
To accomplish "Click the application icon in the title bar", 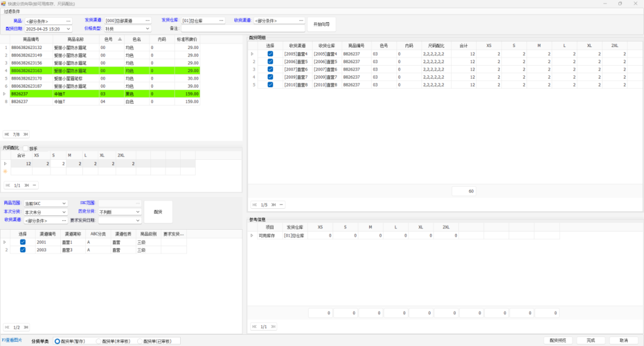I will (x=4, y=4).
